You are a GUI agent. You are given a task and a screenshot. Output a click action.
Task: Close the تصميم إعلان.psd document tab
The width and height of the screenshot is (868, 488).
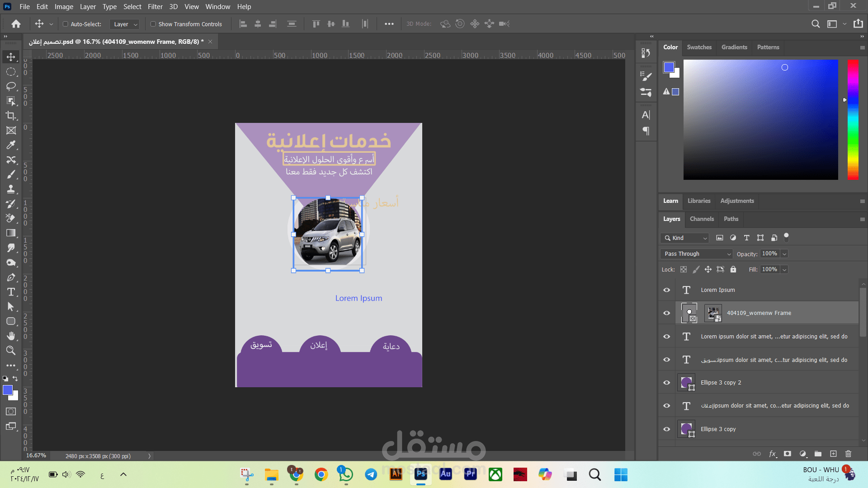click(210, 42)
